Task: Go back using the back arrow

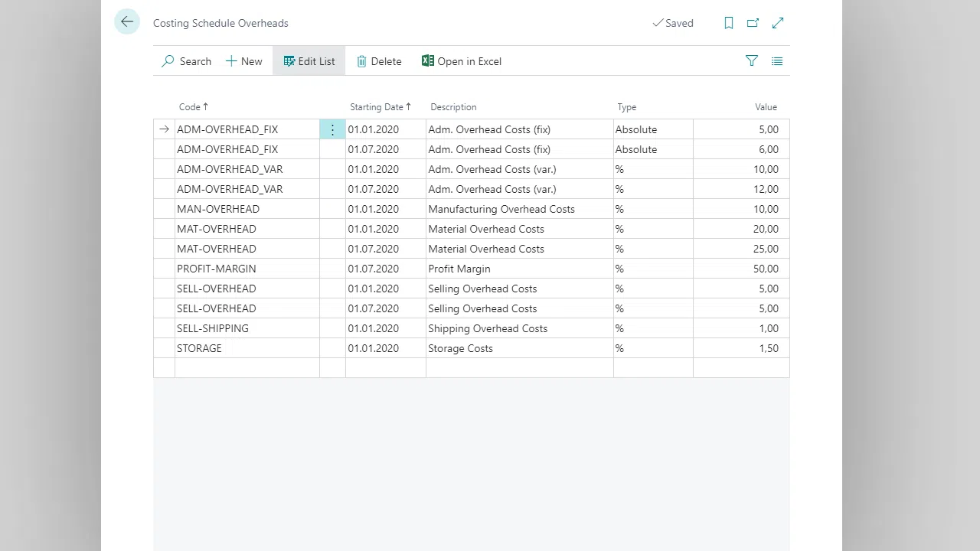Action: 127,22
